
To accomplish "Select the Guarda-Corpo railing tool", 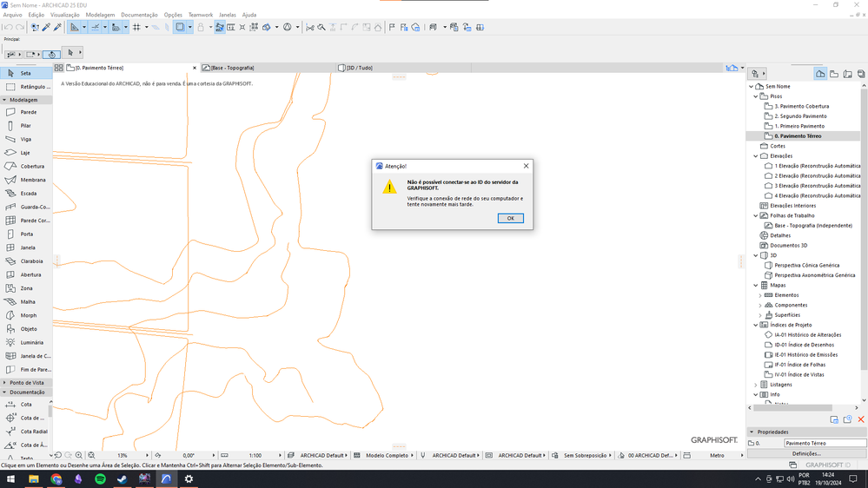I will click(26, 207).
